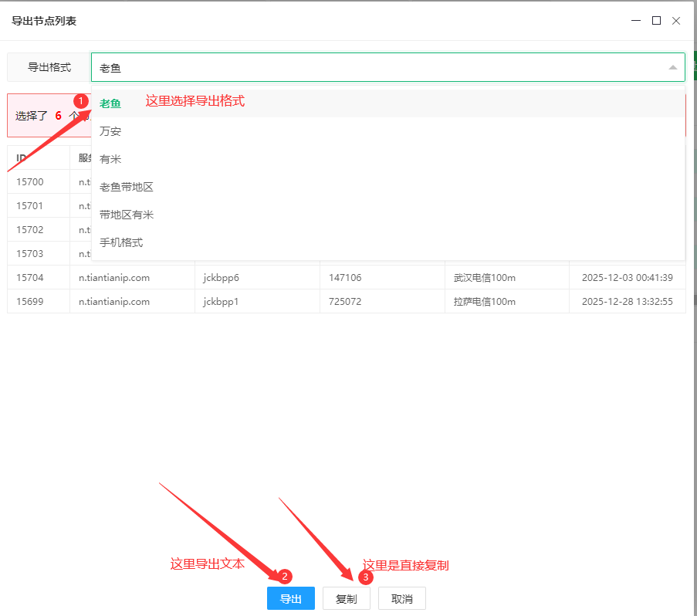Click 取消 to cancel export

coord(401,598)
